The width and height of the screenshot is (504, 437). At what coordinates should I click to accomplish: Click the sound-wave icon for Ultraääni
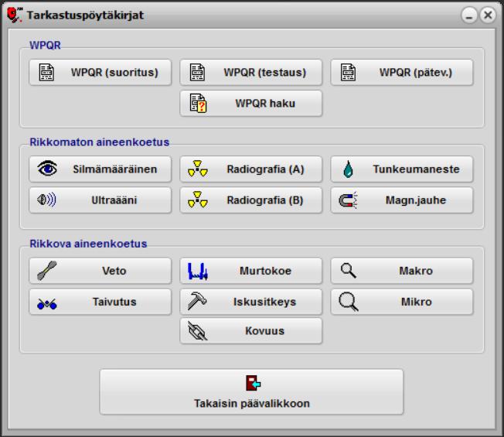click(46, 200)
